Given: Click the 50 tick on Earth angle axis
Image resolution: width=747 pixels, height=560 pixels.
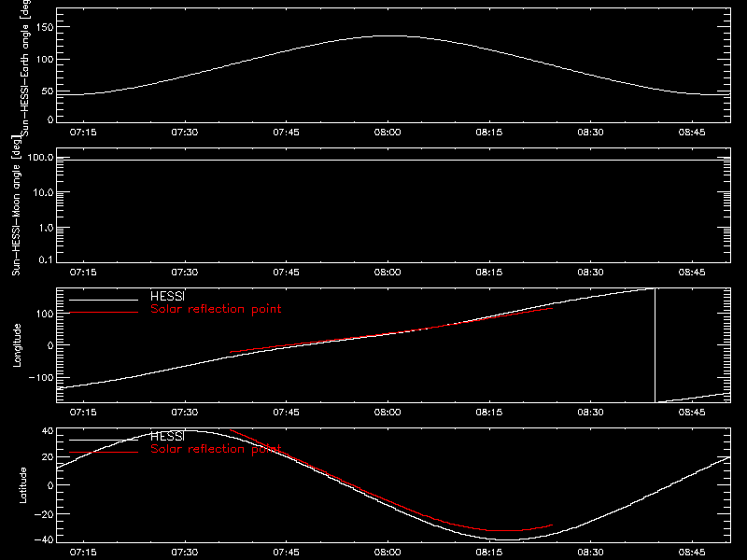Looking at the screenshot, I should pyautogui.click(x=48, y=91).
